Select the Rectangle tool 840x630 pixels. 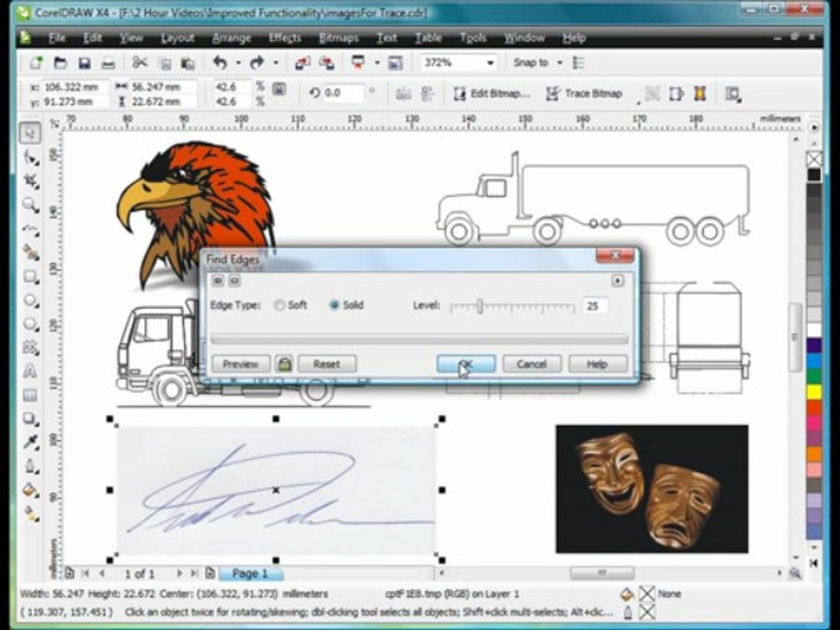30,276
